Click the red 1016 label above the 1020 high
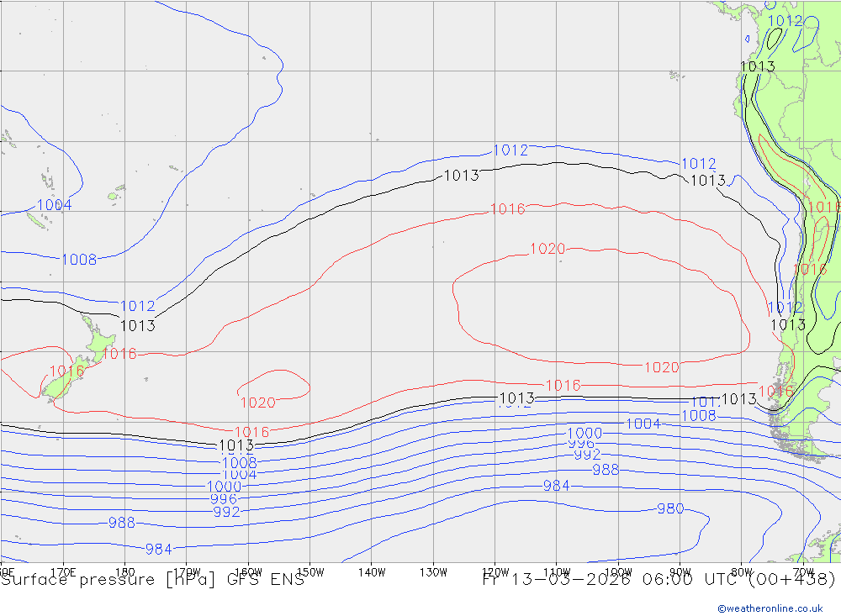841x616 pixels. [508, 209]
